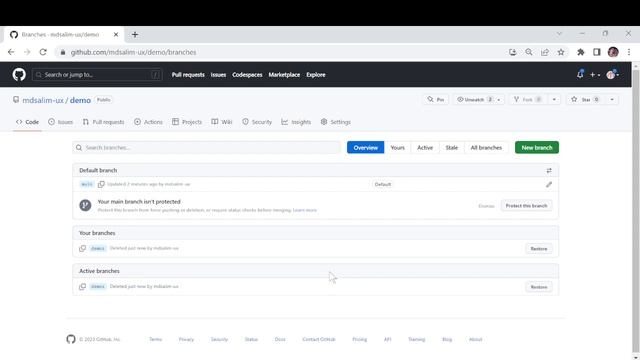Screen dimensions: 640x360
Task: Open the plus create-new dropdown in the header
Action: pyautogui.click(x=595, y=75)
